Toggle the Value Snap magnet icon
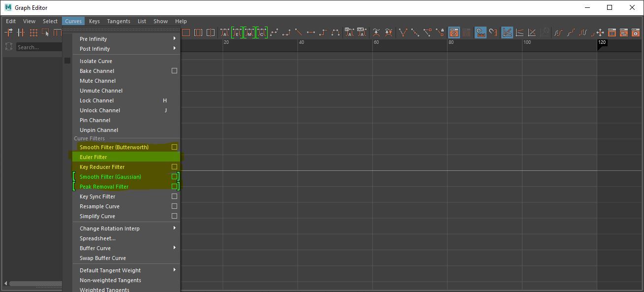Image resolution: width=644 pixels, height=292 pixels. (493, 32)
